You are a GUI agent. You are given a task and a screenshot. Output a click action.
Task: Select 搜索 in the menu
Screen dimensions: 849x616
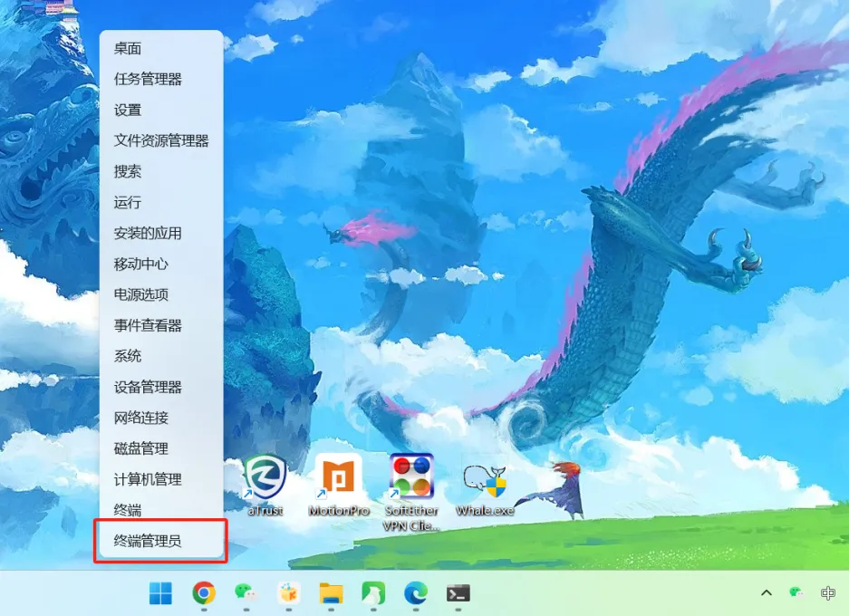click(x=161, y=171)
